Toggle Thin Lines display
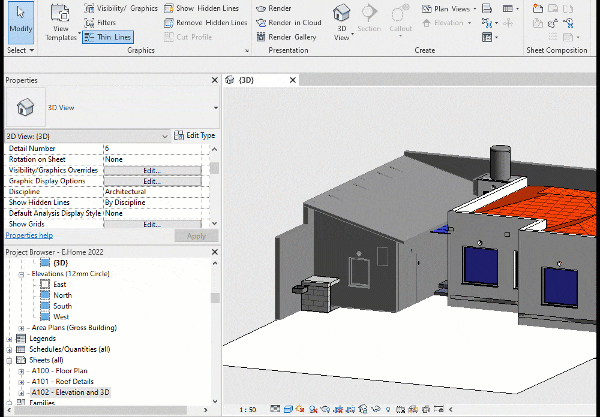 pyautogui.click(x=108, y=37)
